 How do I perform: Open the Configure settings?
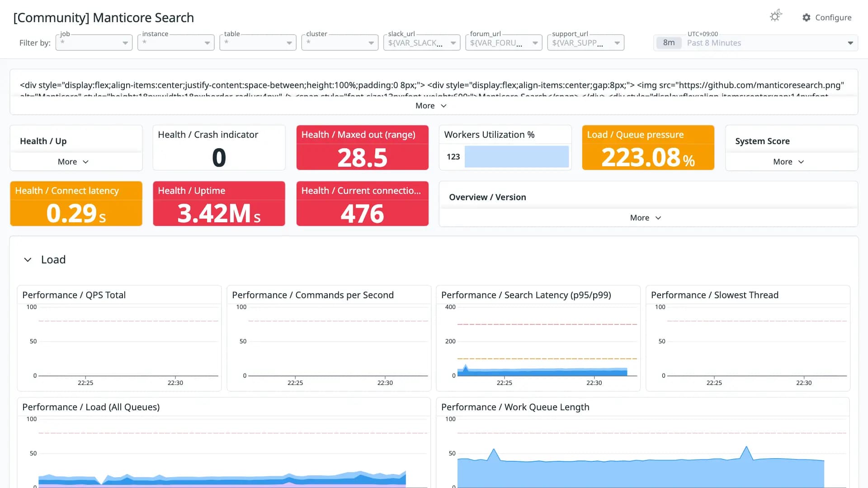pos(827,18)
